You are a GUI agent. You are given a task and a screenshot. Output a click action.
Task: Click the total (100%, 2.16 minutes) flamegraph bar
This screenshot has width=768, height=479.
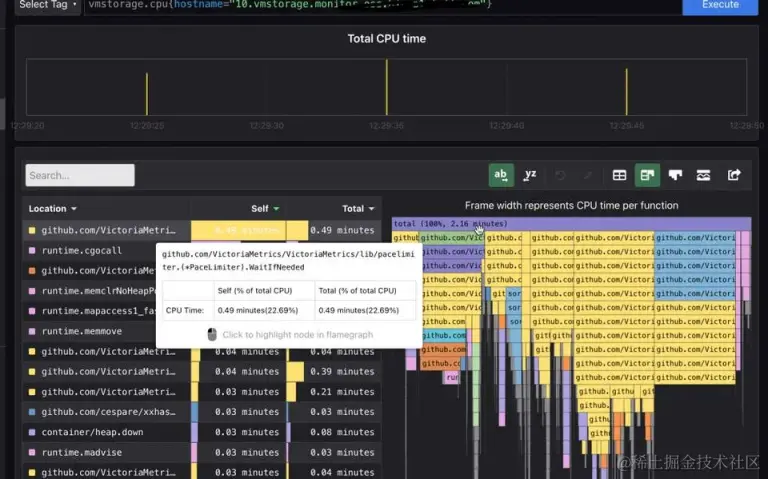pyautogui.click(x=571, y=224)
